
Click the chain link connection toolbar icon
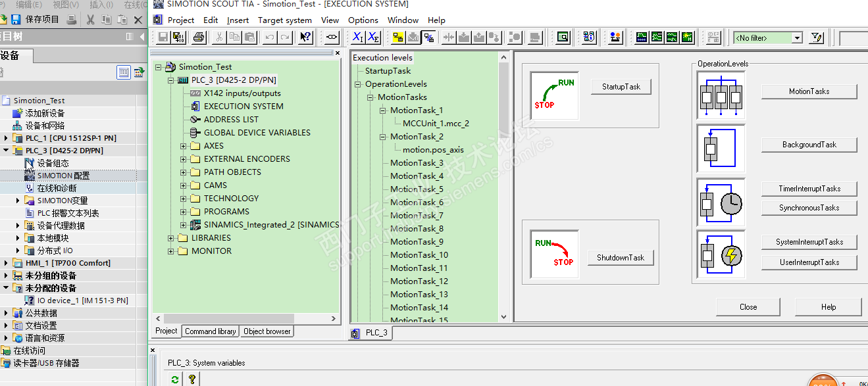click(x=332, y=37)
